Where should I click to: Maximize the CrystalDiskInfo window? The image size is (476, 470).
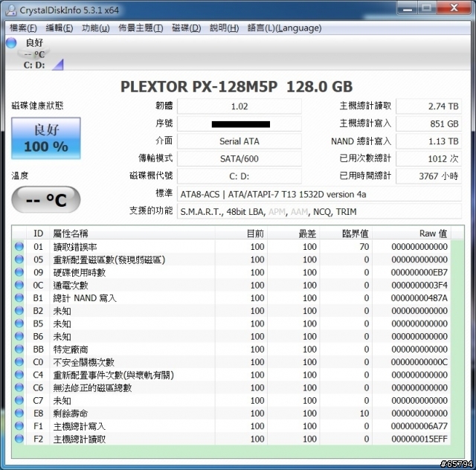(427, 8)
